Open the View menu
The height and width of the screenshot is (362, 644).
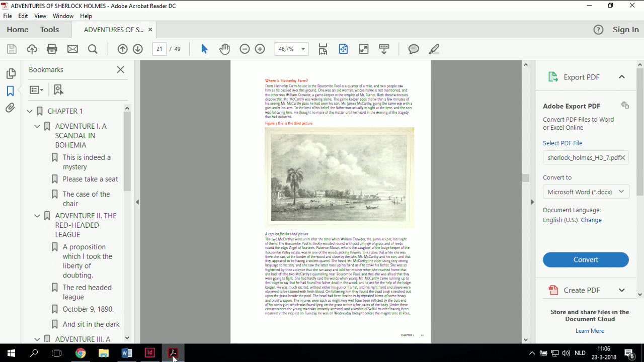coord(40,16)
